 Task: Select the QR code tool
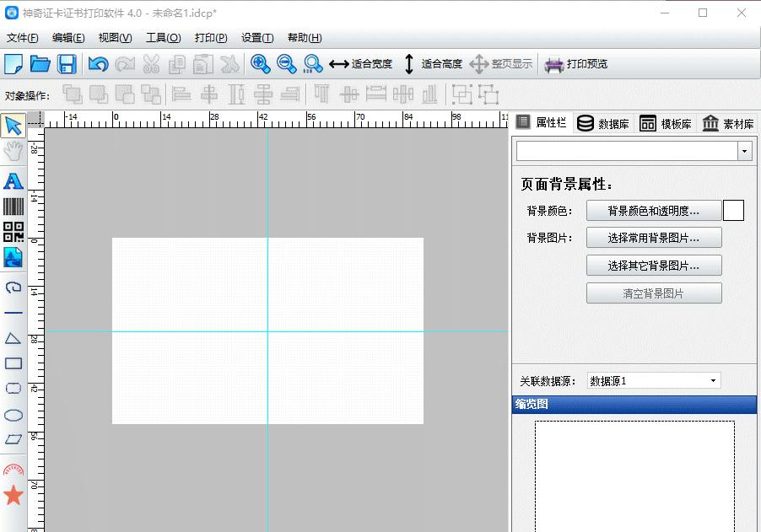pyautogui.click(x=13, y=232)
